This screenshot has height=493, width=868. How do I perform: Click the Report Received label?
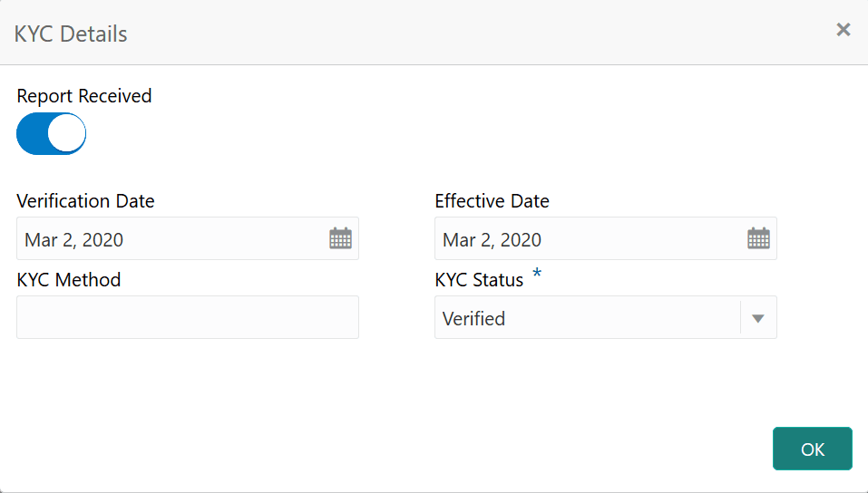[84, 96]
